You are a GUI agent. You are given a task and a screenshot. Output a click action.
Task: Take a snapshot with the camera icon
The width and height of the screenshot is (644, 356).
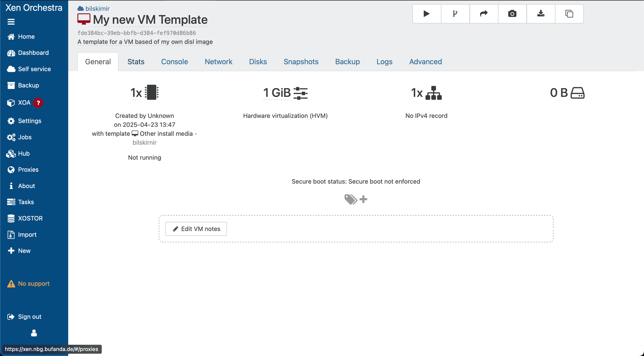pos(512,14)
